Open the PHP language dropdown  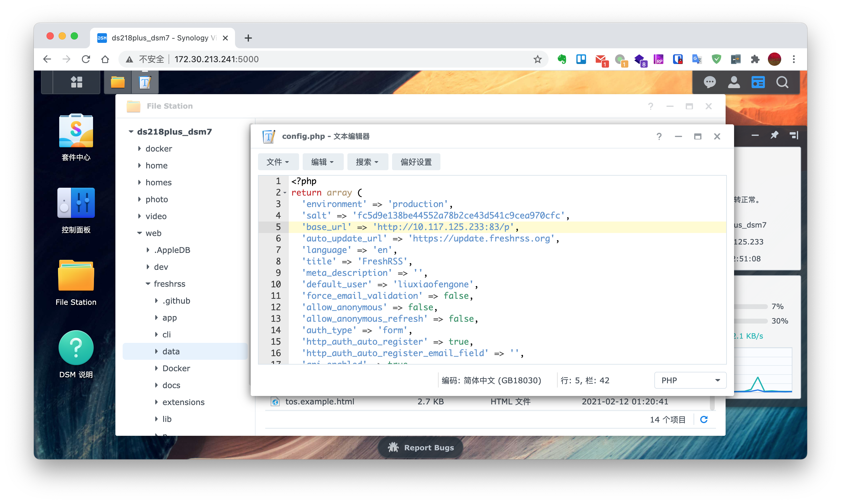[x=690, y=380]
